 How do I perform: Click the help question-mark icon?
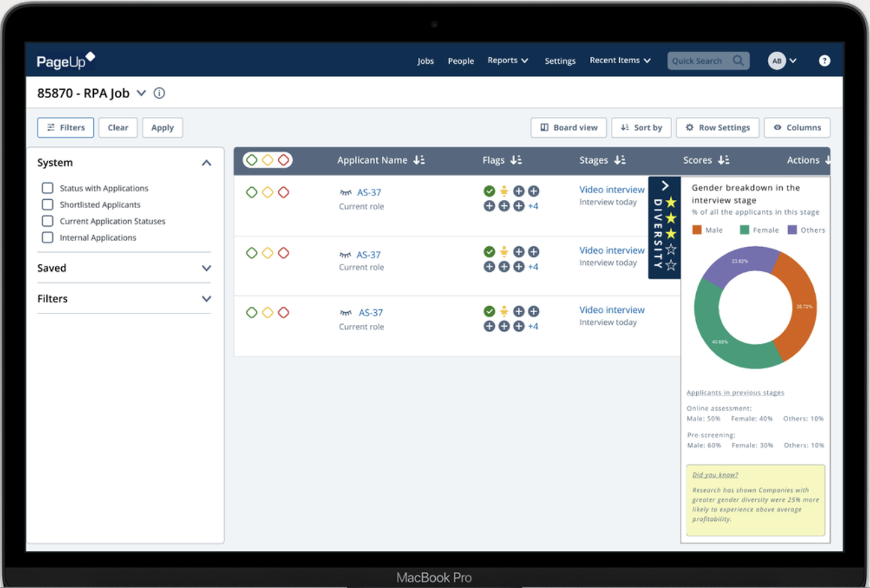click(x=824, y=60)
